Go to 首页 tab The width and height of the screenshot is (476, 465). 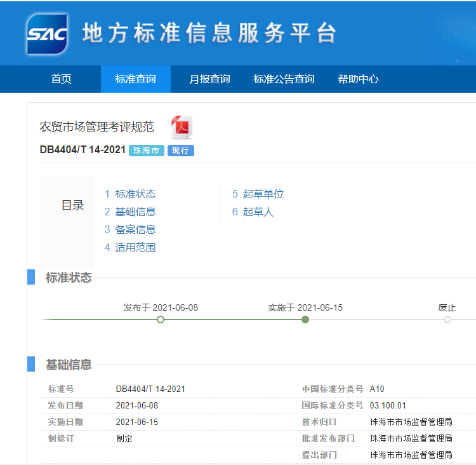tap(62, 79)
